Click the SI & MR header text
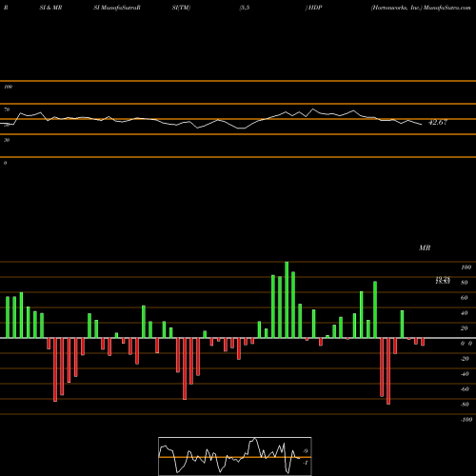The height and width of the screenshot is (476, 476). (x=50, y=8)
